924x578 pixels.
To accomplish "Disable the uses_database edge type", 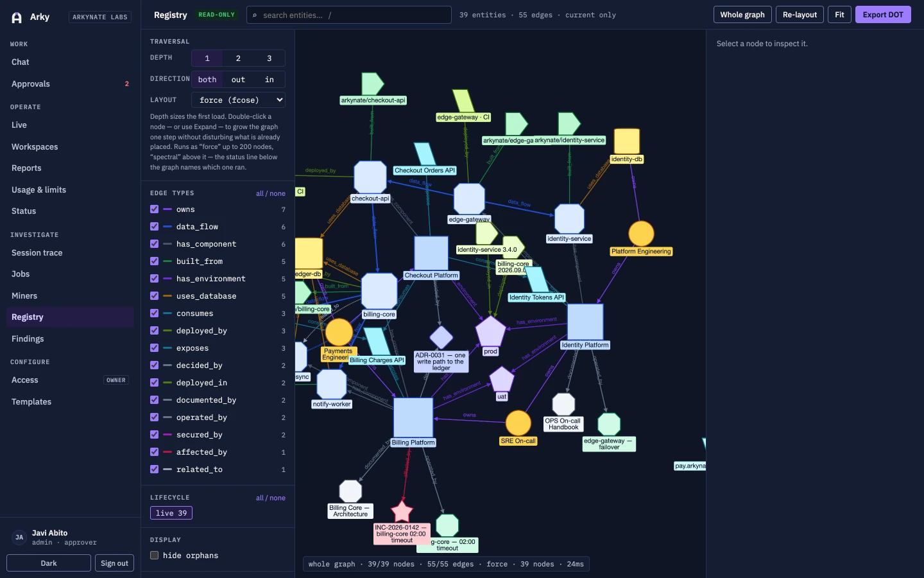I will point(154,296).
